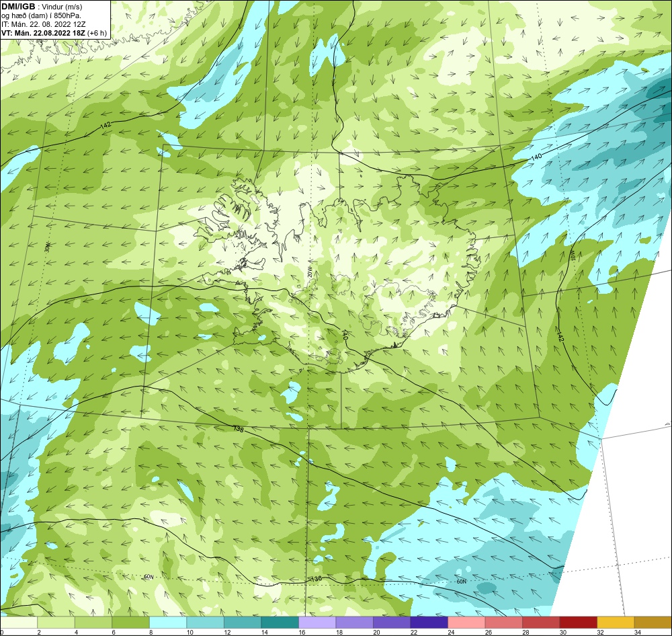
Task: Pick the 20–22 m/s purple legend swatch
Action: [x=392, y=622]
